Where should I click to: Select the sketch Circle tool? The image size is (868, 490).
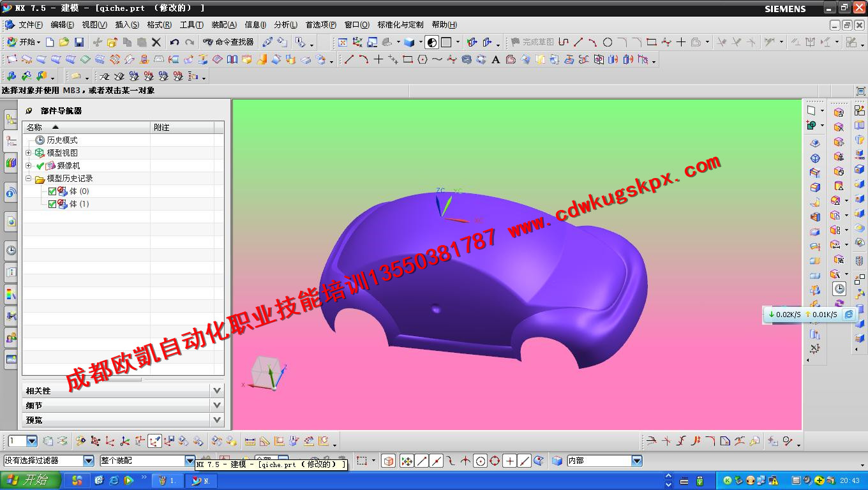tap(608, 42)
